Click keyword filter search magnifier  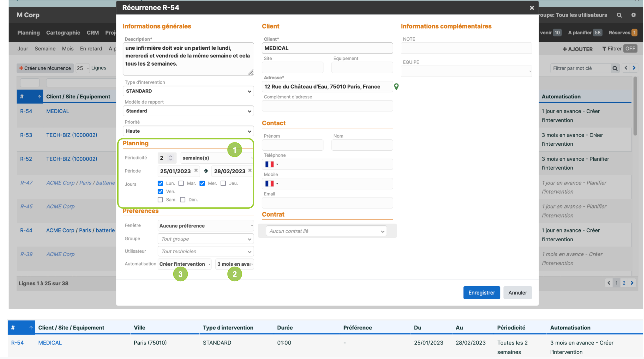click(x=615, y=68)
